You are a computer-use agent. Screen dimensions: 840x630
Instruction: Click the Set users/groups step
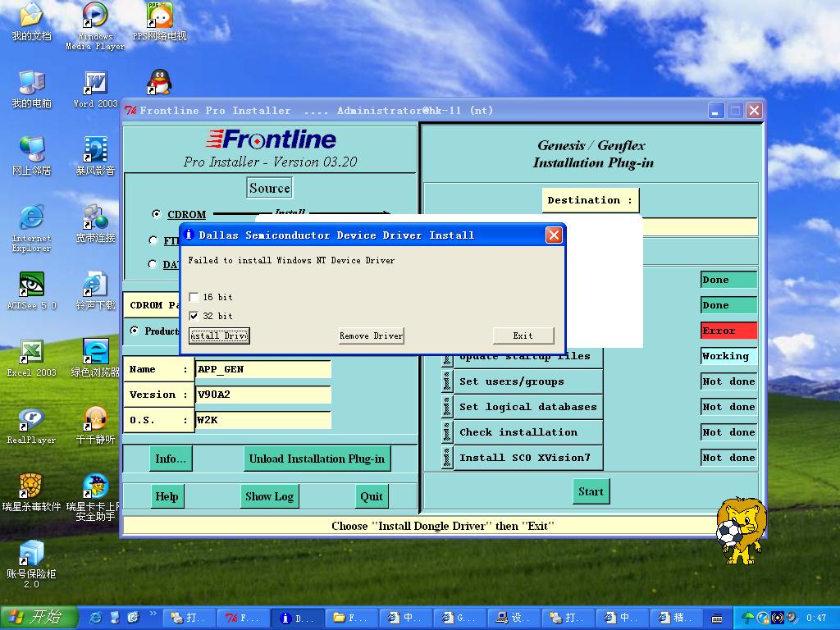(x=528, y=381)
